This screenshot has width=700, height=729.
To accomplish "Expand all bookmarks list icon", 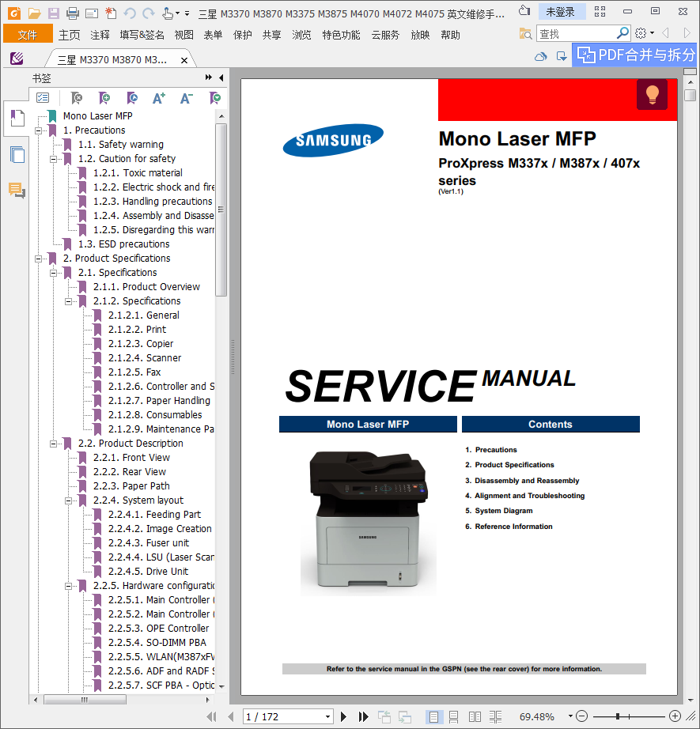I will 43,97.
